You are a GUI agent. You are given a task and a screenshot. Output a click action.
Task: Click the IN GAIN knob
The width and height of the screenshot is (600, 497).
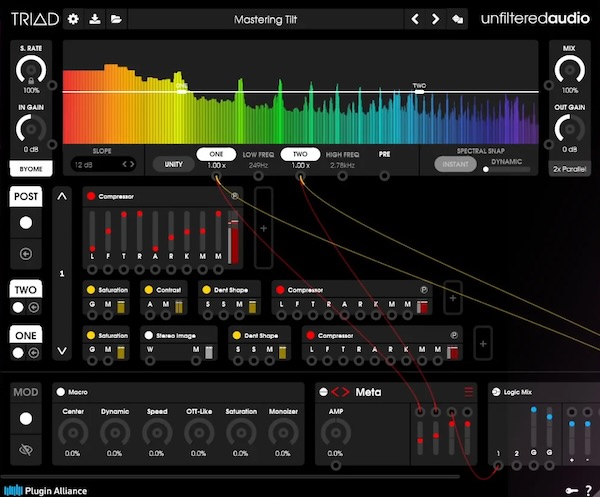[31, 129]
